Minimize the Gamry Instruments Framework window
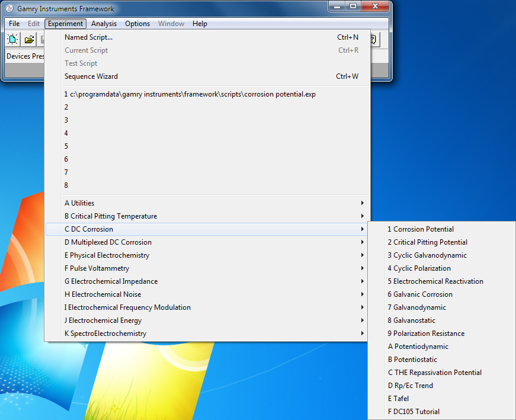The width and height of the screenshot is (516, 420). coord(337,7)
